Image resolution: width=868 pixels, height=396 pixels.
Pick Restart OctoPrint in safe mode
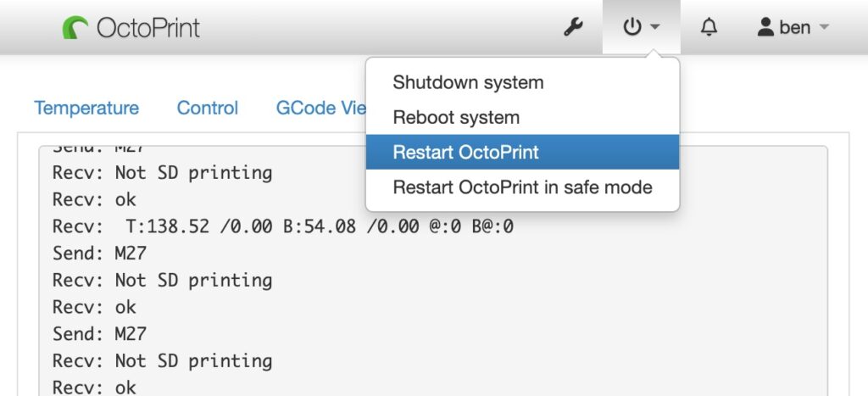coord(522,187)
